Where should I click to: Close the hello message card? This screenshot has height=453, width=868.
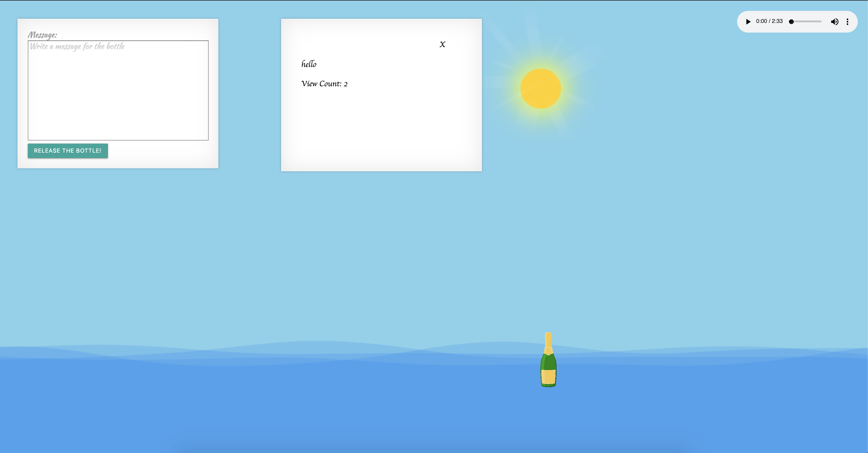coord(442,44)
